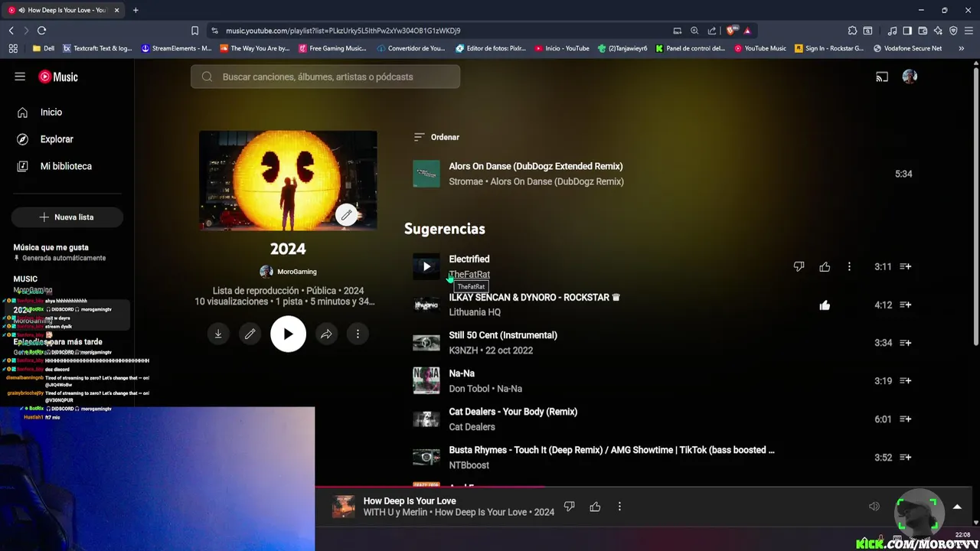Like the song Electrified
The width and height of the screenshot is (980, 551).
pyautogui.click(x=825, y=266)
